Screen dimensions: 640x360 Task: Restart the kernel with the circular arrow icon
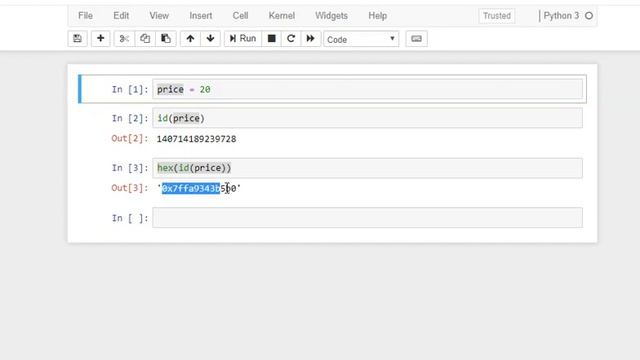pos(291,39)
